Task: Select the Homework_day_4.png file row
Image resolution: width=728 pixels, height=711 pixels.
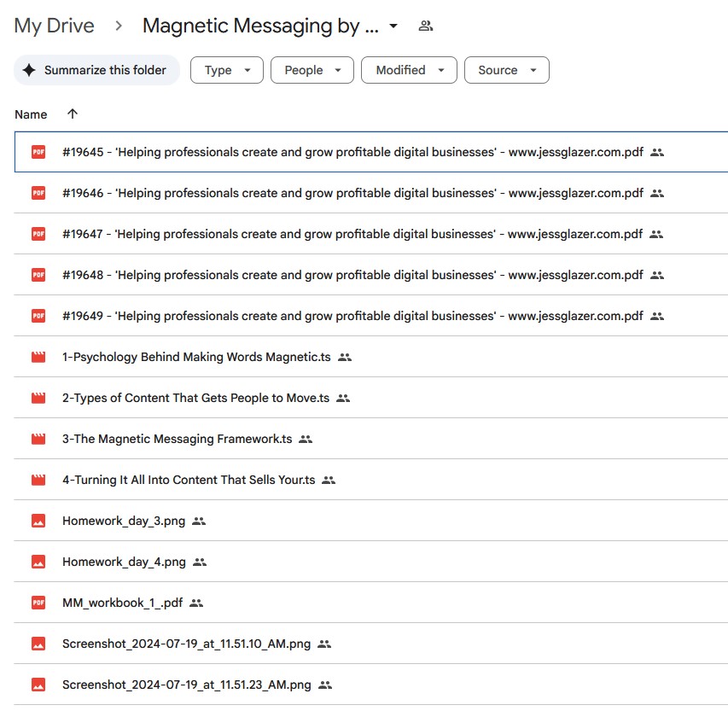Action: [124, 562]
